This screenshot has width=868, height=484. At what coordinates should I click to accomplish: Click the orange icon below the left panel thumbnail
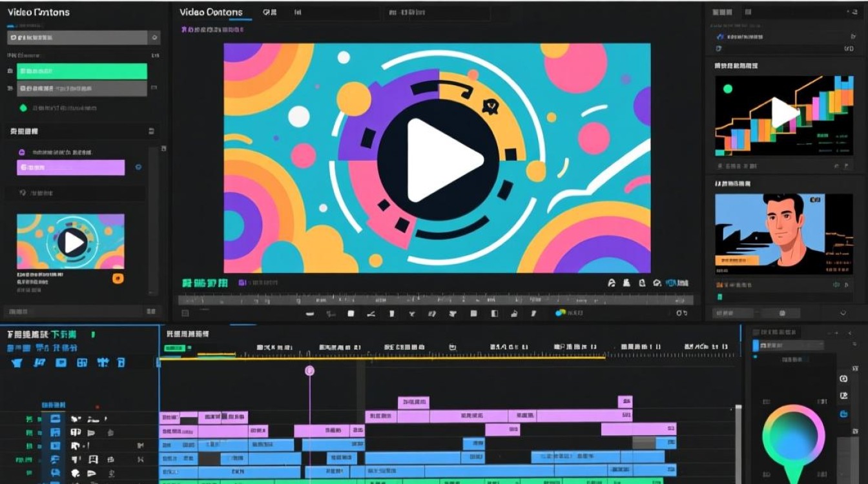coord(118,279)
